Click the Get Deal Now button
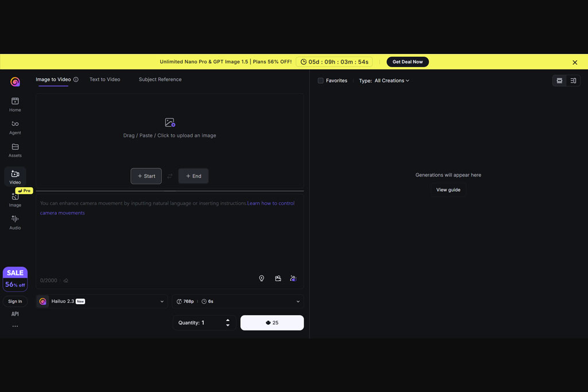The height and width of the screenshot is (392, 588). point(408,62)
